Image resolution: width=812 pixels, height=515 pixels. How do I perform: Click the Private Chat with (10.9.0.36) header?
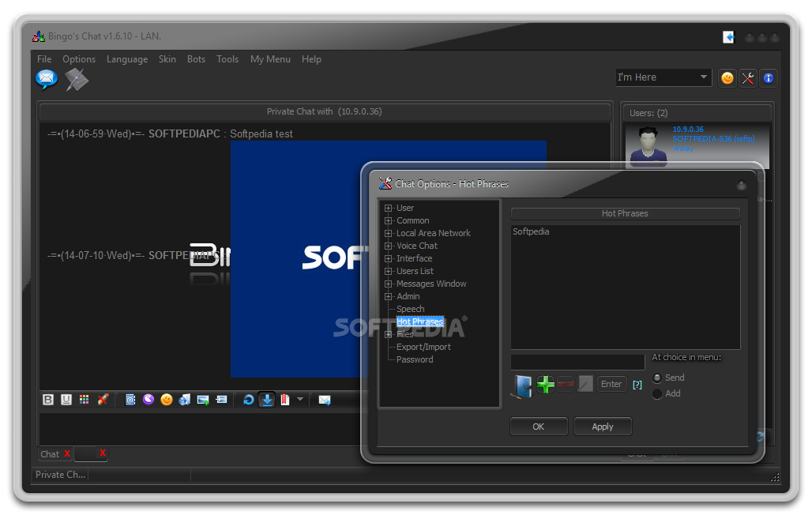coord(325,111)
